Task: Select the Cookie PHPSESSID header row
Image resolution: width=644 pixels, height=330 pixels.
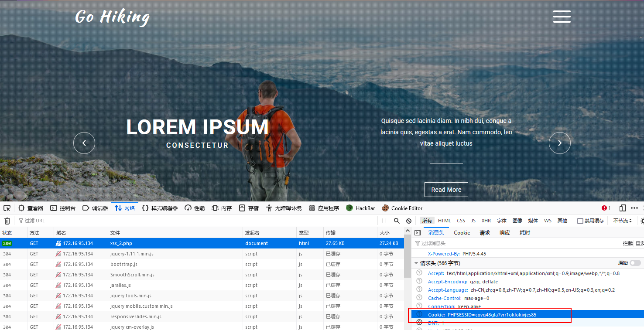Action: (x=528, y=315)
